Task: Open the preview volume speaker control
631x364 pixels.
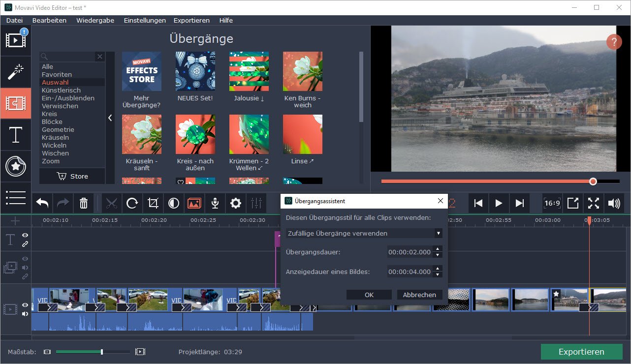Action: (x=614, y=203)
